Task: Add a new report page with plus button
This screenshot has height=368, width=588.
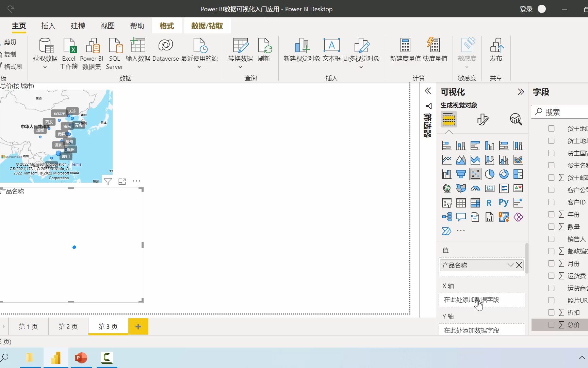Action: tap(138, 326)
